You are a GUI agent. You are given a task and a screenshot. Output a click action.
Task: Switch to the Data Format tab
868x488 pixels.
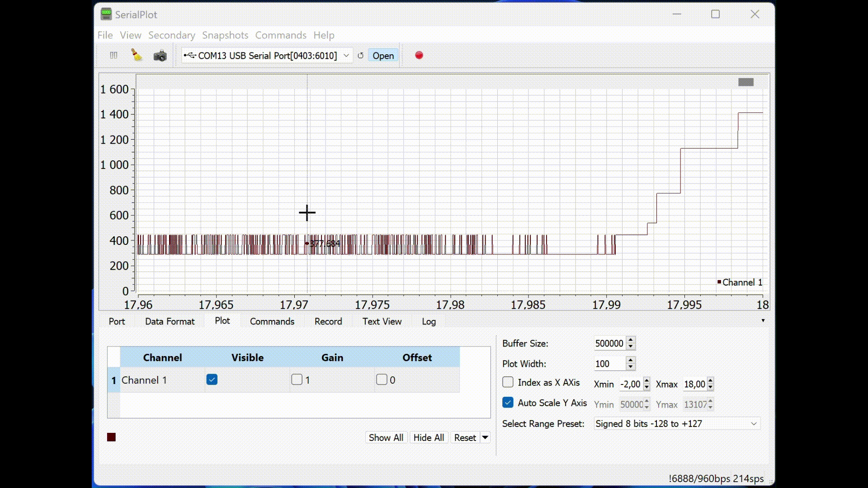(170, 321)
